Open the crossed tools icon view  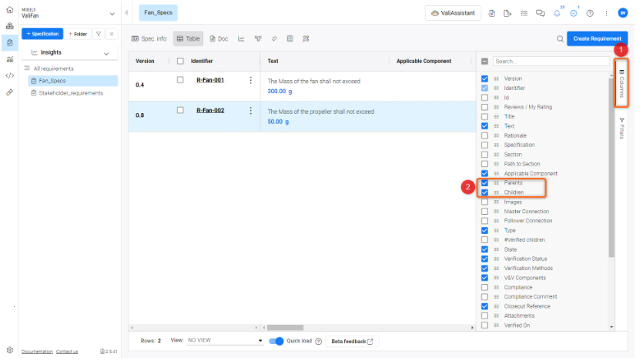point(306,38)
